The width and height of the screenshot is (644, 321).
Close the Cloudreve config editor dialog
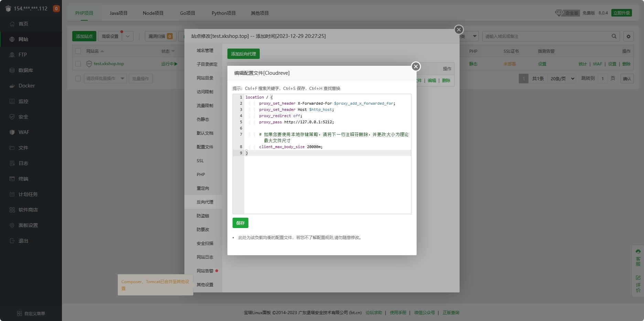(x=416, y=66)
